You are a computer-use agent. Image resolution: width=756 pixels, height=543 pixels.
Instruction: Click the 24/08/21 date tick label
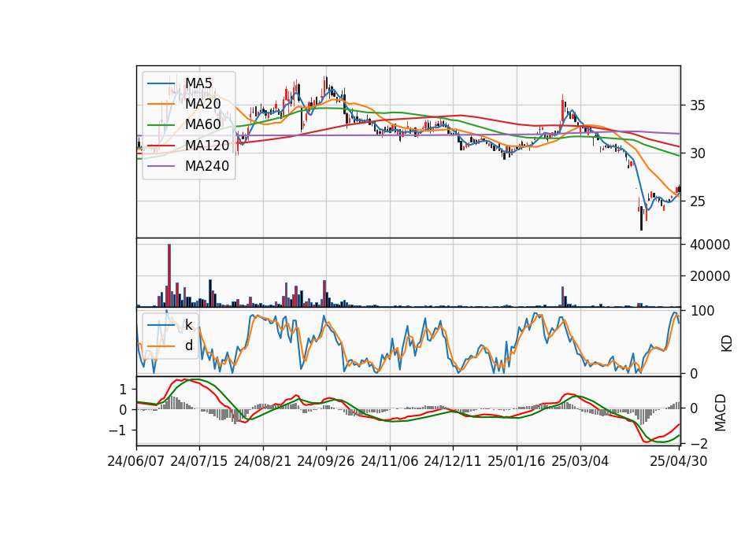pyautogui.click(x=263, y=461)
